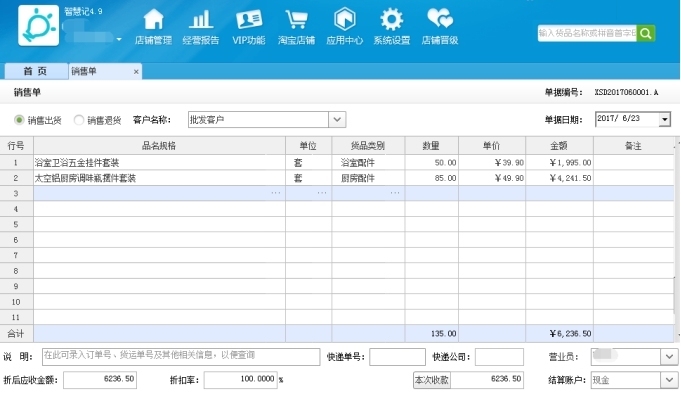Click 货品类别 column header
The width and height of the screenshot is (681, 394).
[368, 146]
